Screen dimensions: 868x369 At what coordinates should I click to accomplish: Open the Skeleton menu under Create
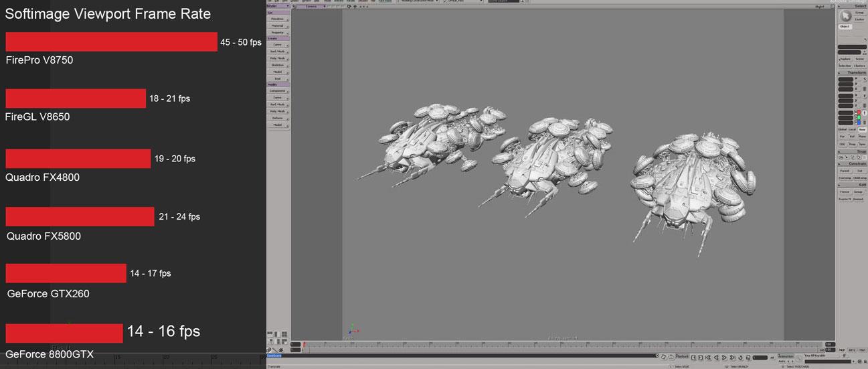tap(278, 65)
